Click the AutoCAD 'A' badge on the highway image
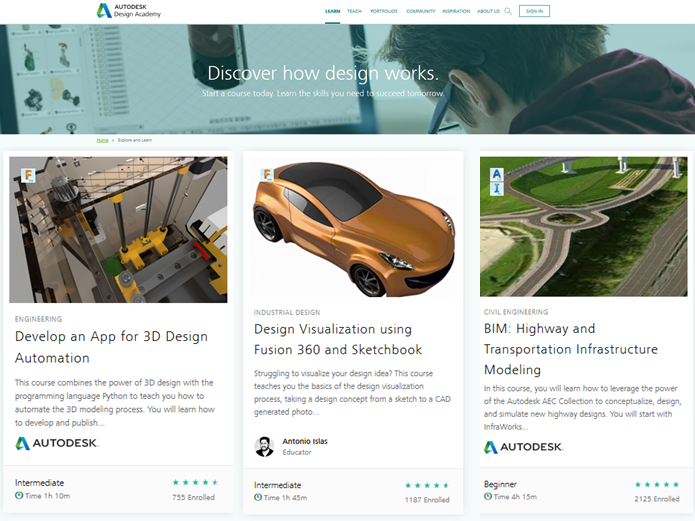695x521 pixels. 497,174
